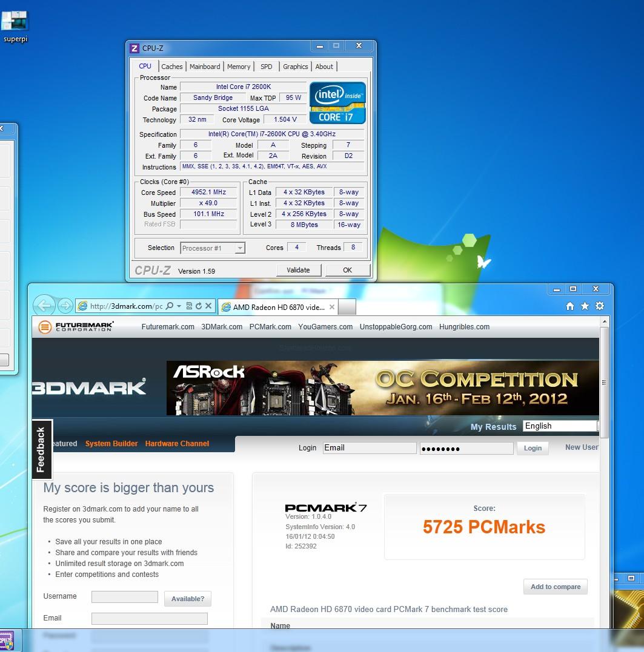The width and height of the screenshot is (644, 652).
Task: Click the login Email input field
Action: point(370,448)
